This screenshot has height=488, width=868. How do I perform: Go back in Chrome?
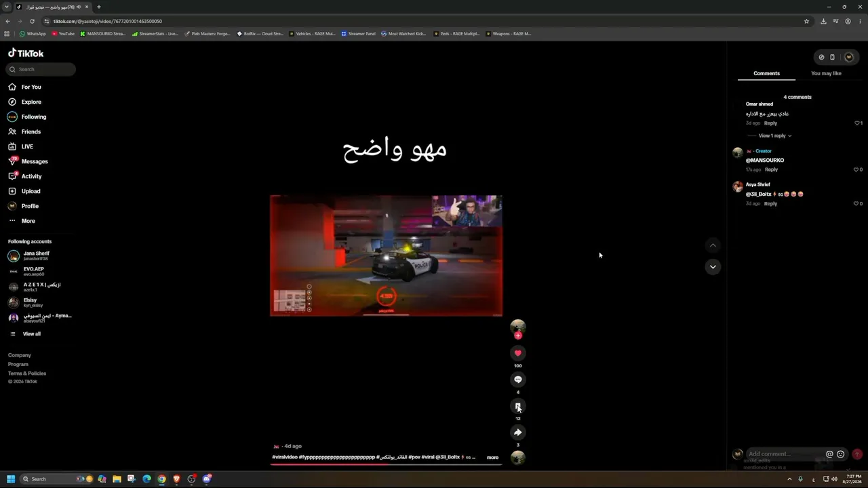[x=7, y=21]
